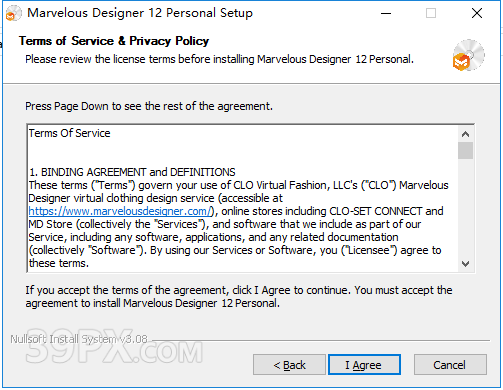Click inside the license agreement text box
This screenshot has height=390, width=503.
click(x=243, y=198)
